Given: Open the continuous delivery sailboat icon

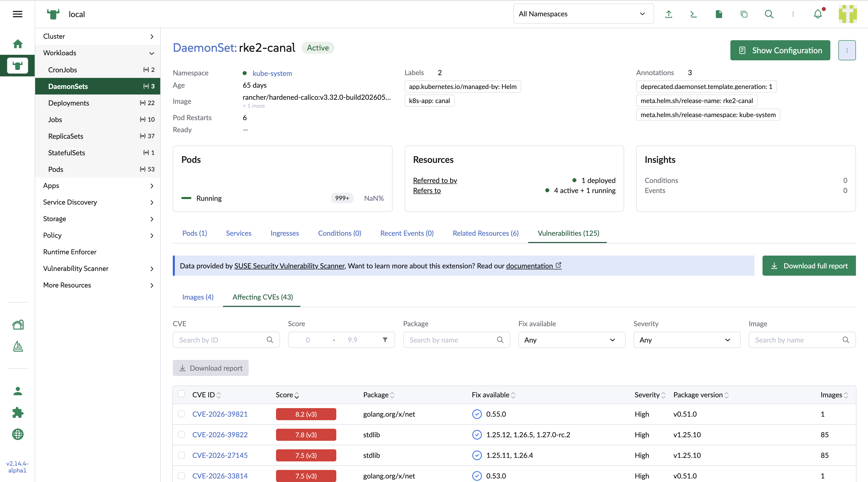Looking at the screenshot, I should click(x=18, y=346).
